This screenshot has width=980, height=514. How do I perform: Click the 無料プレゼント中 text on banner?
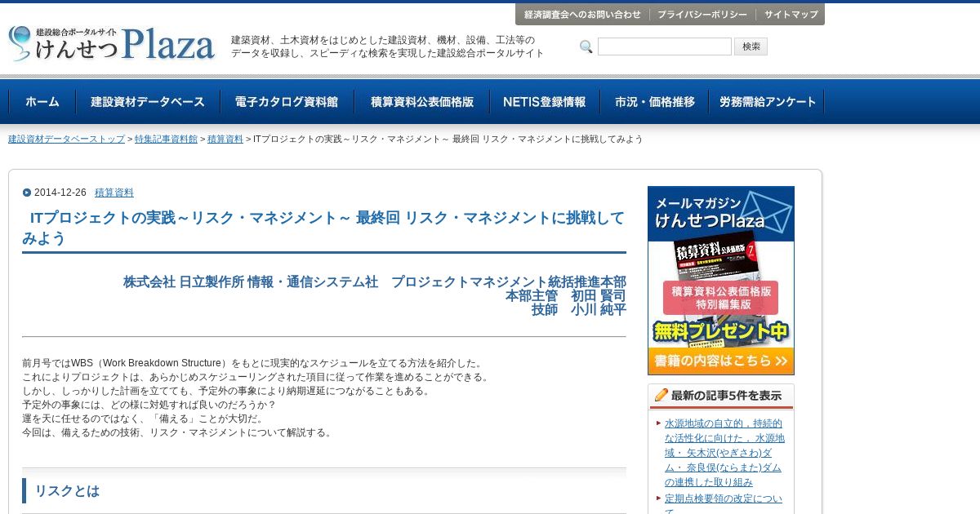[720, 331]
